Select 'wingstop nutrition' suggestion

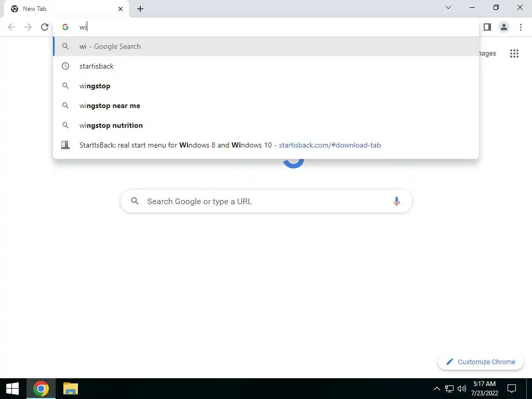tap(266, 125)
